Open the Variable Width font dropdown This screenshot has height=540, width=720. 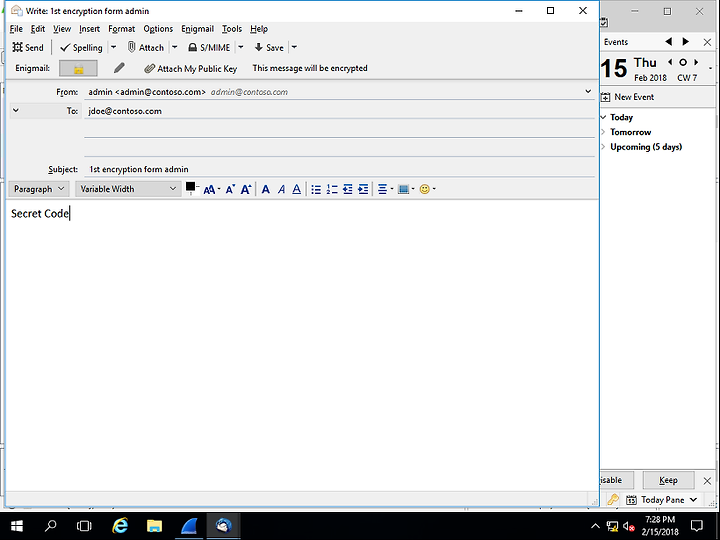coord(128,189)
